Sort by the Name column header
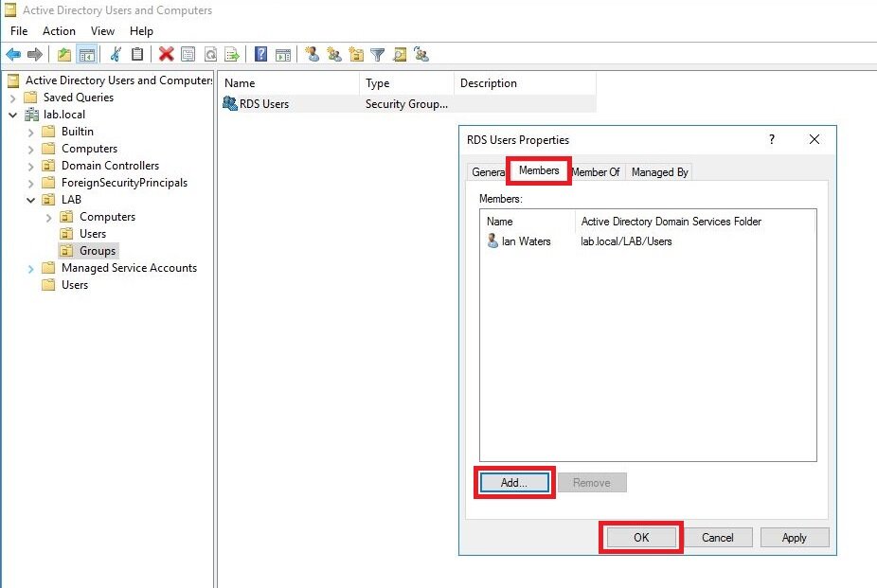Viewport: 877px width, 588px height. [289, 83]
